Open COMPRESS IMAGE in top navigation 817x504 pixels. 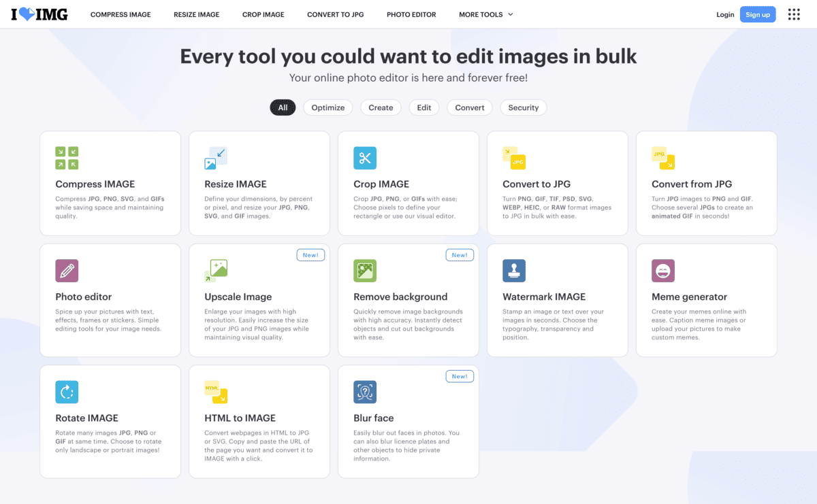click(121, 14)
